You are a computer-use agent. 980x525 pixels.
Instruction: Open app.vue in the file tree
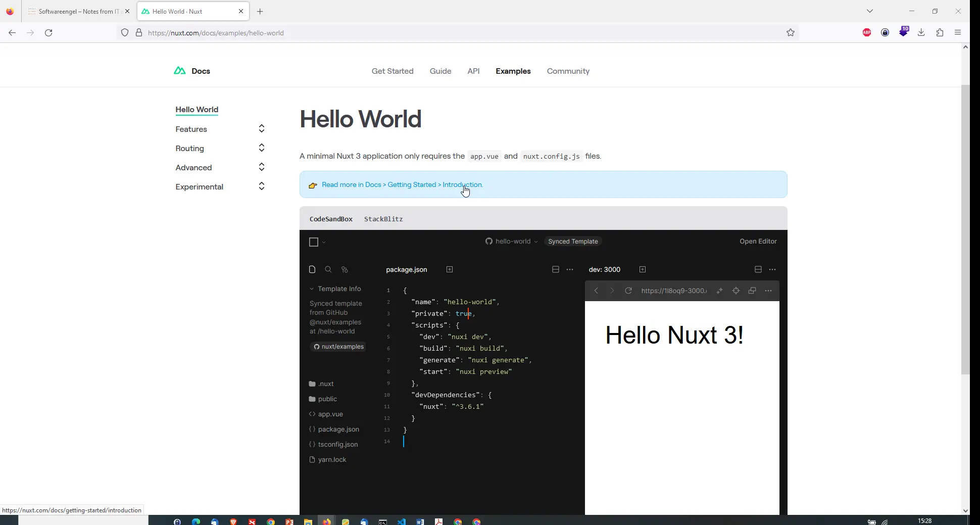[330, 414]
